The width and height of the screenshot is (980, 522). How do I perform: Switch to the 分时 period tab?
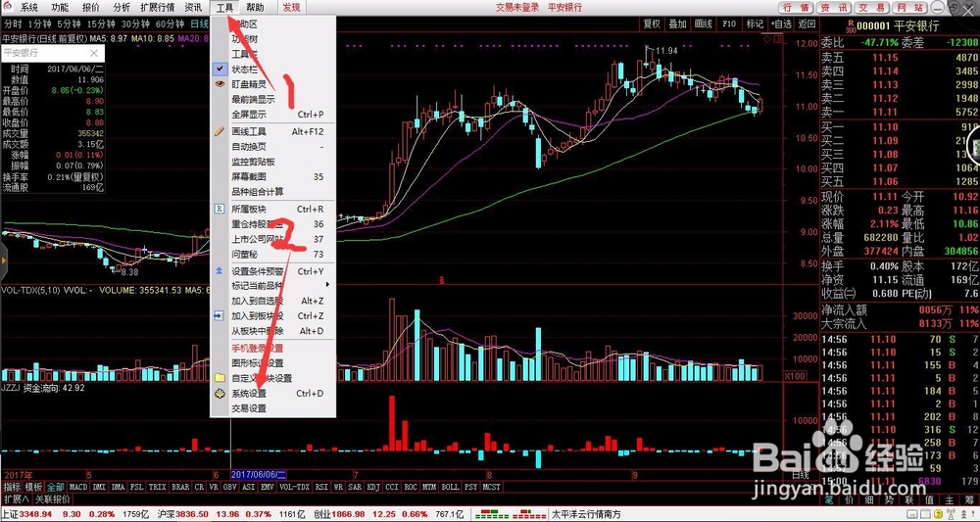click(13, 24)
